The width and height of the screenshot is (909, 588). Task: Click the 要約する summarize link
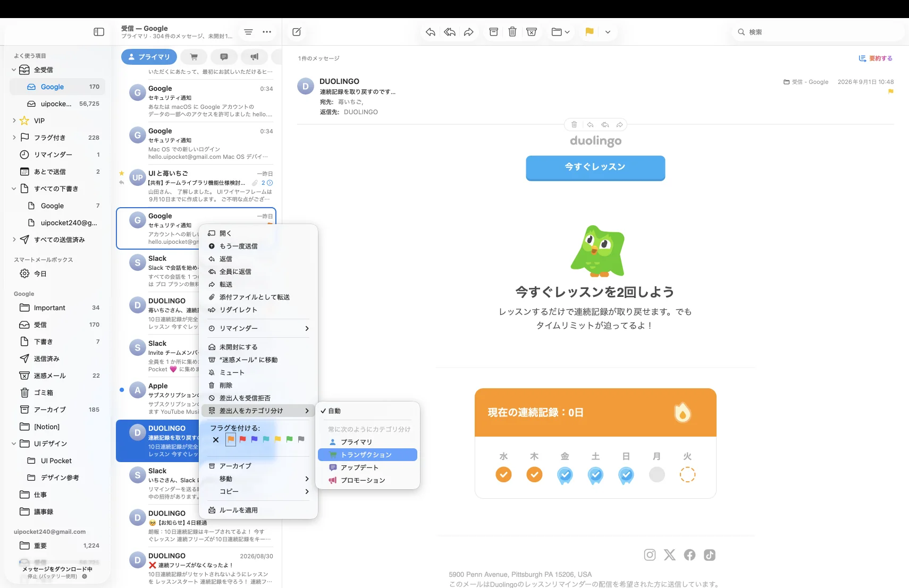click(876, 58)
